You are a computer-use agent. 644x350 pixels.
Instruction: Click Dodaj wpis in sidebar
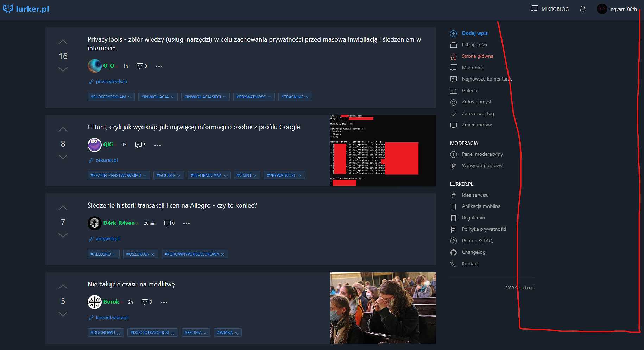469,33
